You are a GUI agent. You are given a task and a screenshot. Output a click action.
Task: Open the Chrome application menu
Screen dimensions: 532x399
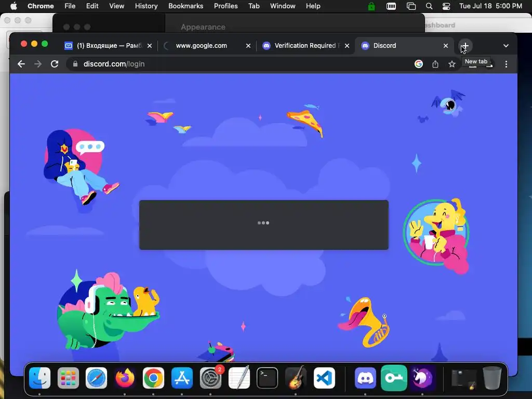point(41,6)
